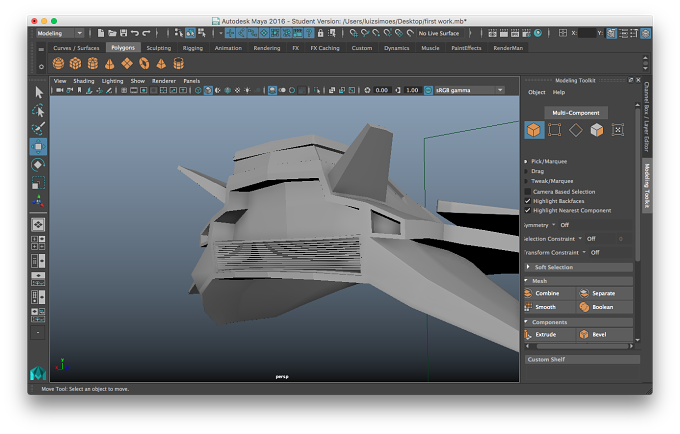Screen dimensions: 680x434
Task: Switch to four view layout
Action: point(38,243)
